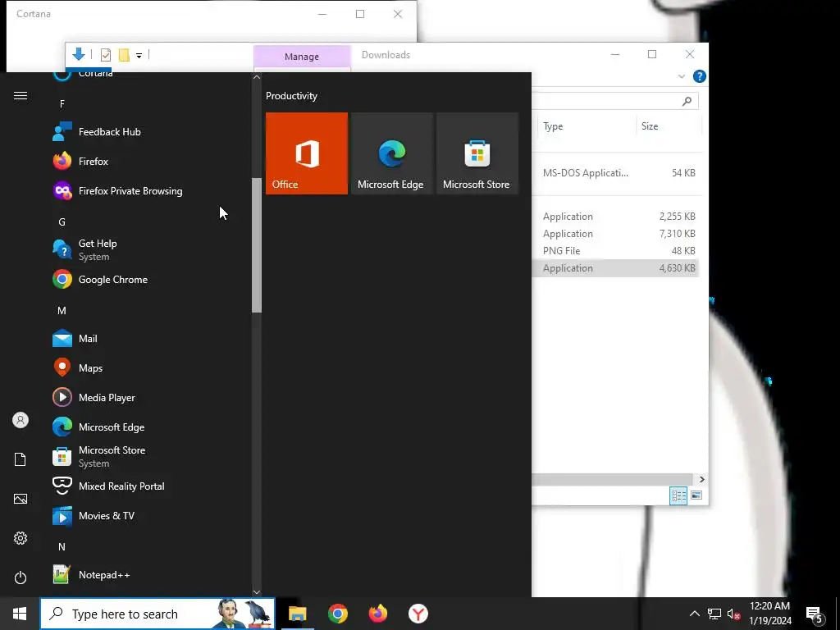Click the Properties checkmark icon in Explorer toolbar
This screenshot has height=630, width=840.
[x=106, y=55]
